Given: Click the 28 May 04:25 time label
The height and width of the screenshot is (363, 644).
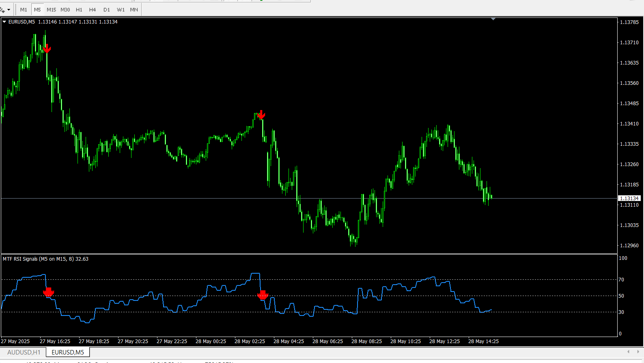Looking at the screenshot, I should pos(289,341).
